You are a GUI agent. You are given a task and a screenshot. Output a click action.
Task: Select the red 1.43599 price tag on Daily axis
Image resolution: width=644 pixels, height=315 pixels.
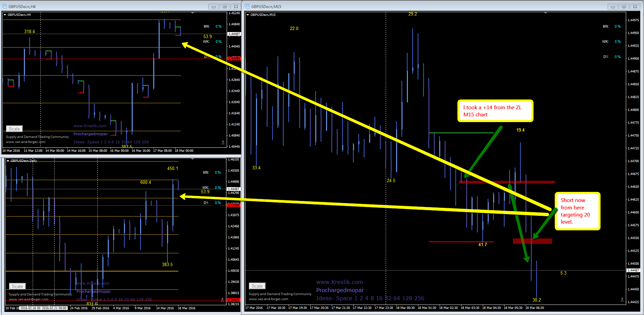coord(233,205)
